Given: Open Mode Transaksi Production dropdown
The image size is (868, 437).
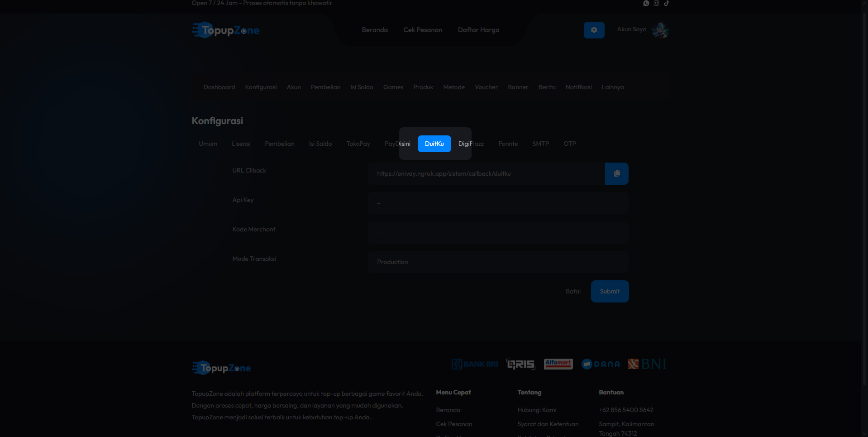Looking at the screenshot, I should pos(498,262).
